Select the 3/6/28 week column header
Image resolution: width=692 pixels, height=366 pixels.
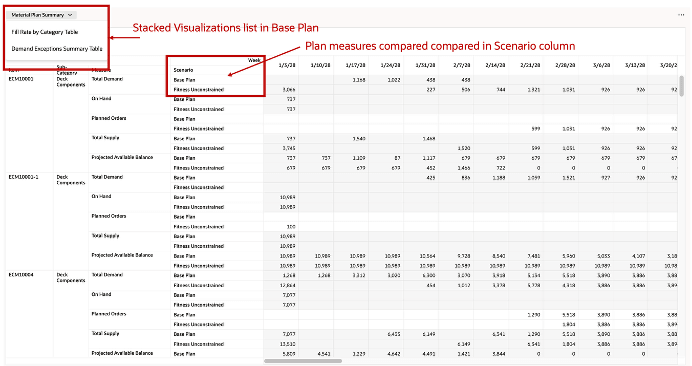(x=602, y=65)
